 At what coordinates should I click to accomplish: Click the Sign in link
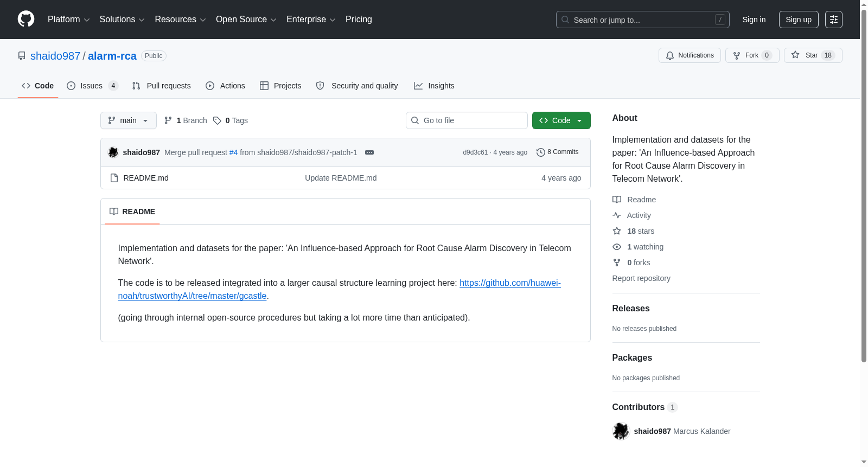(754, 20)
